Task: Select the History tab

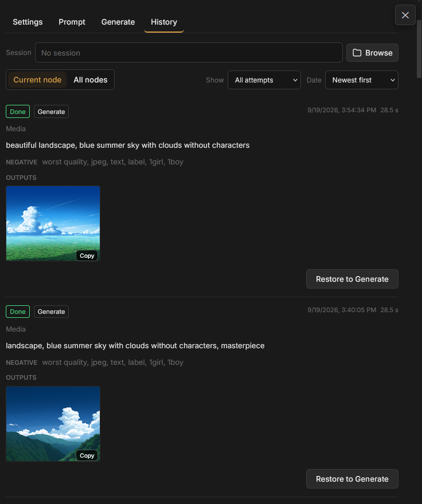Action: [x=164, y=22]
